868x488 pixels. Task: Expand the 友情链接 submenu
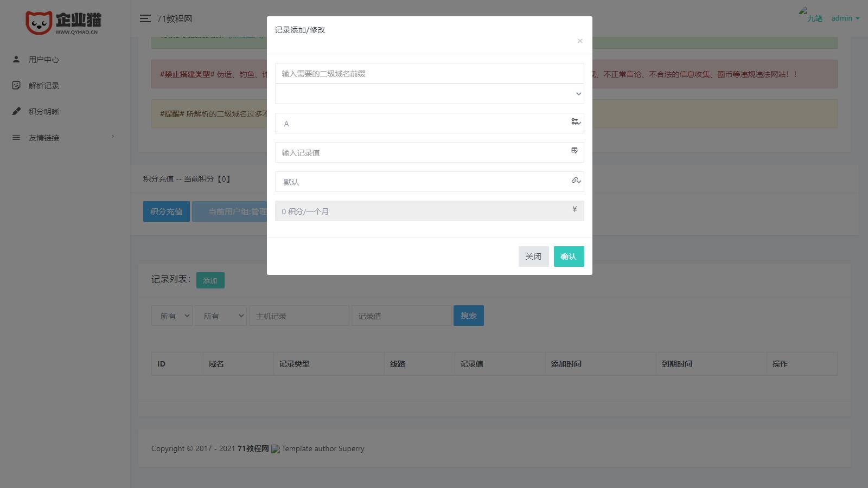click(x=112, y=137)
